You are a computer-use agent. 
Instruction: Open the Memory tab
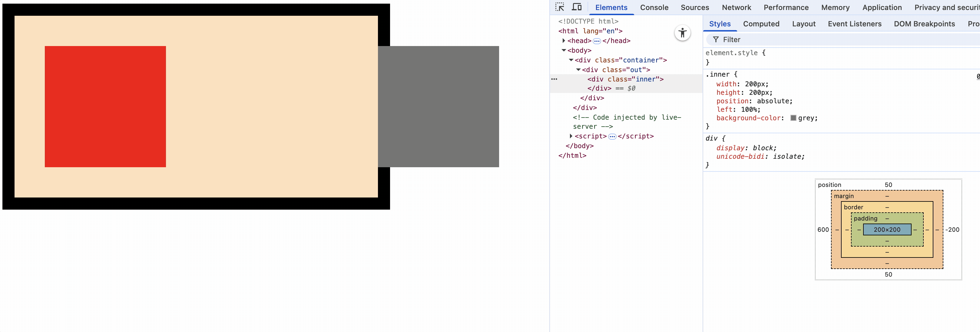coord(835,8)
